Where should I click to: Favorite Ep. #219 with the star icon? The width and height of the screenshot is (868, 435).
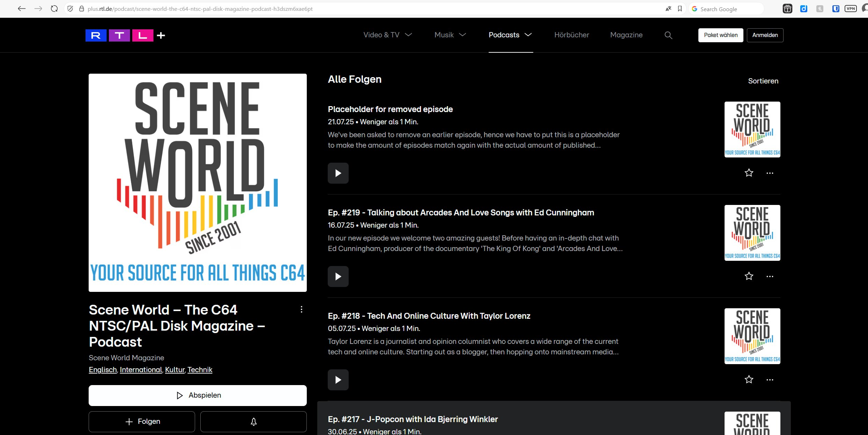(x=749, y=276)
